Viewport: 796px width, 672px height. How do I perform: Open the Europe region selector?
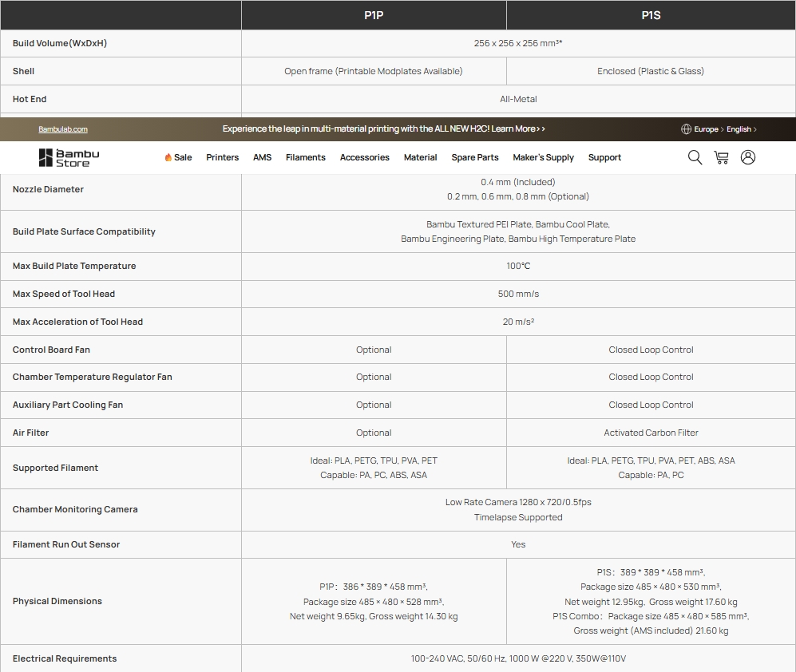coord(706,129)
